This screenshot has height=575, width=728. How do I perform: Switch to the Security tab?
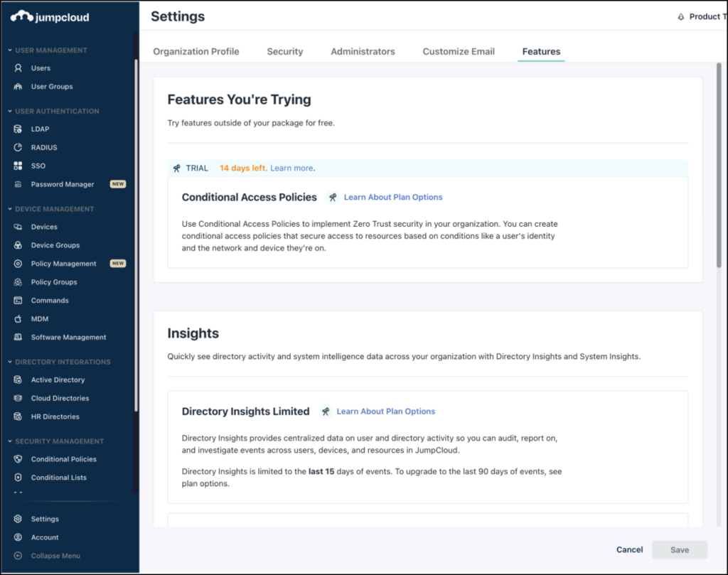point(284,52)
